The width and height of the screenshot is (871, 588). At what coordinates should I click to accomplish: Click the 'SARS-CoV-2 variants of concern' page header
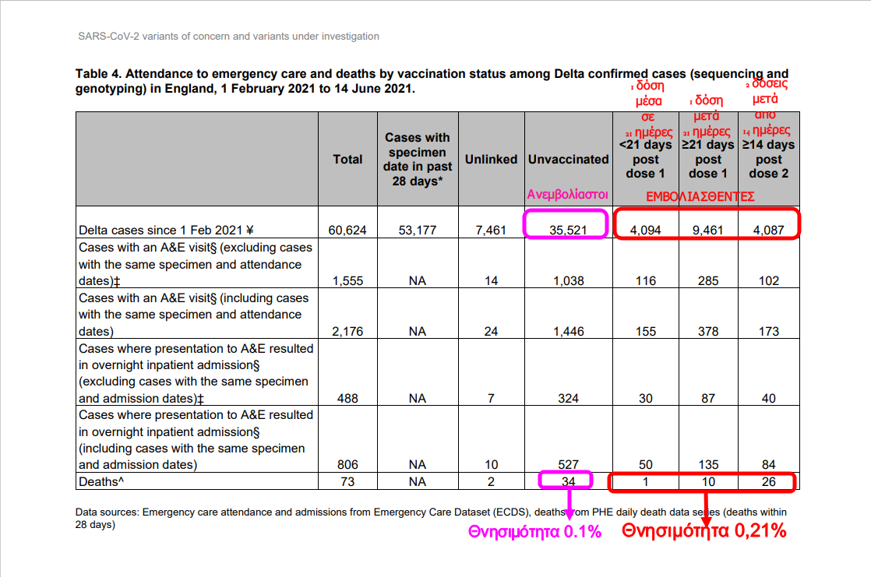229,37
